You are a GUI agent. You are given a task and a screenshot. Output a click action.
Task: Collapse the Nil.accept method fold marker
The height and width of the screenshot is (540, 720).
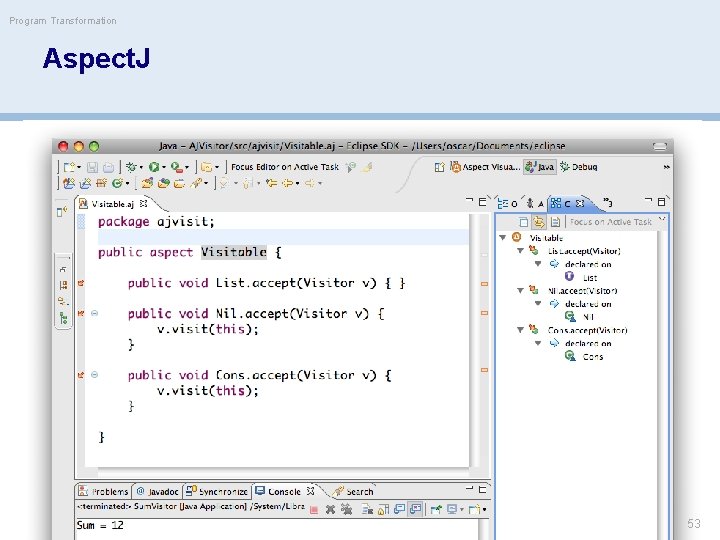pyautogui.click(x=95, y=313)
